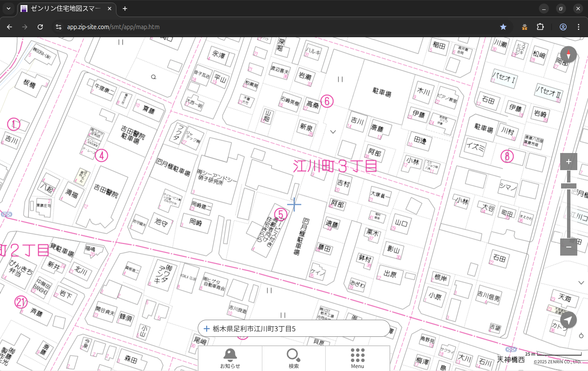Image resolution: width=588 pixels, height=371 pixels.
Task: Open the Chrome three-dot menu
Action: click(579, 27)
